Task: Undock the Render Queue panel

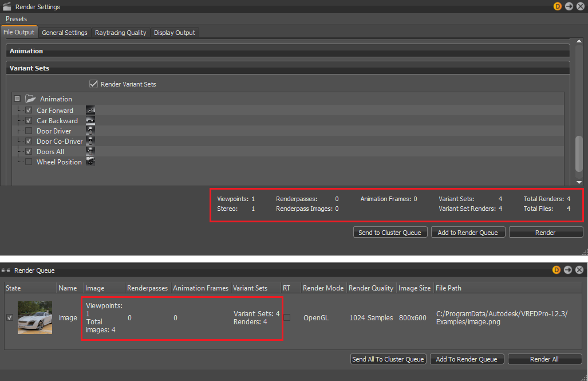Action: click(568, 270)
